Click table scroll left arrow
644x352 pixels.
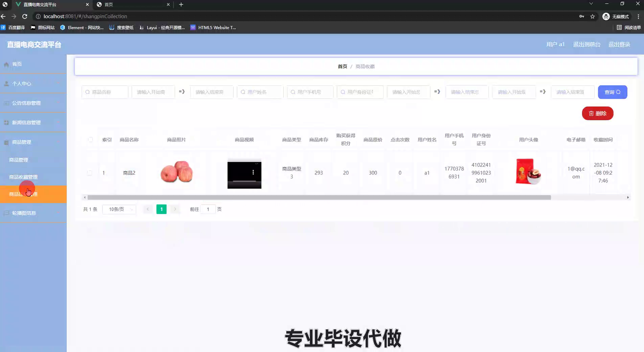85,197
